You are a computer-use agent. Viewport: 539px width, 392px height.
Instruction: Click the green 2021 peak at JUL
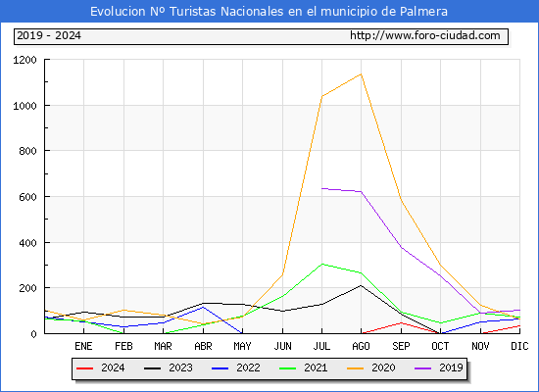tap(322, 264)
